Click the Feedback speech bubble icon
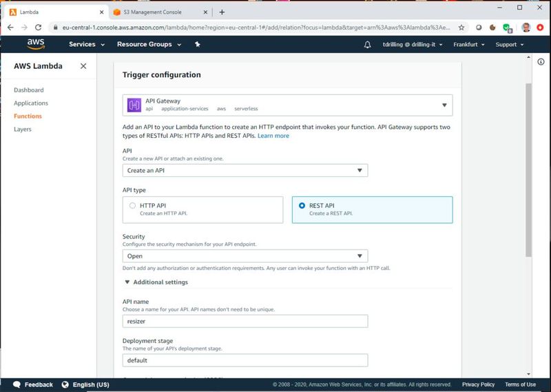The width and height of the screenshot is (551, 392). [17, 384]
